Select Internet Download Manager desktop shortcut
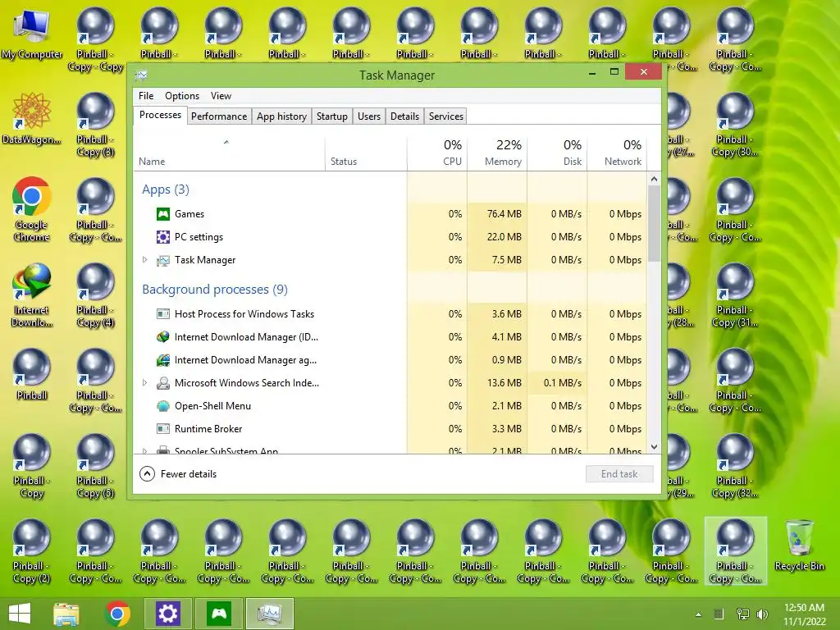The image size is (840, 630). tap(32, 295)
